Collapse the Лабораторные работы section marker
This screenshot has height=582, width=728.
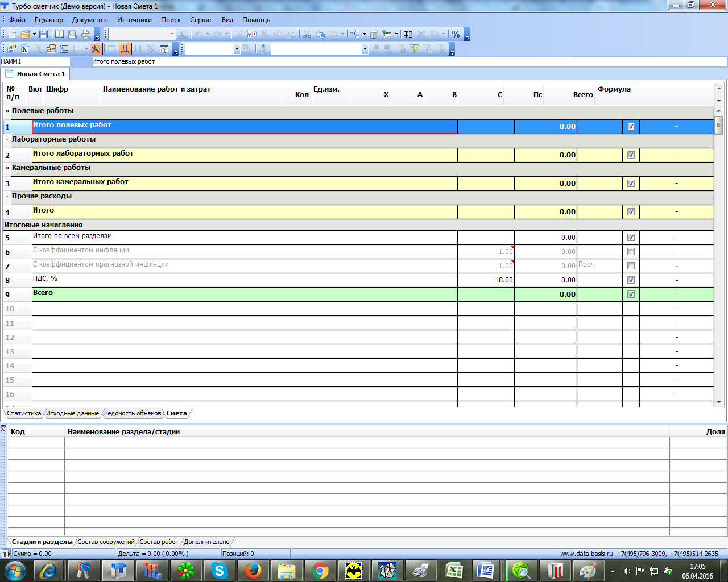tap(7, 140)
